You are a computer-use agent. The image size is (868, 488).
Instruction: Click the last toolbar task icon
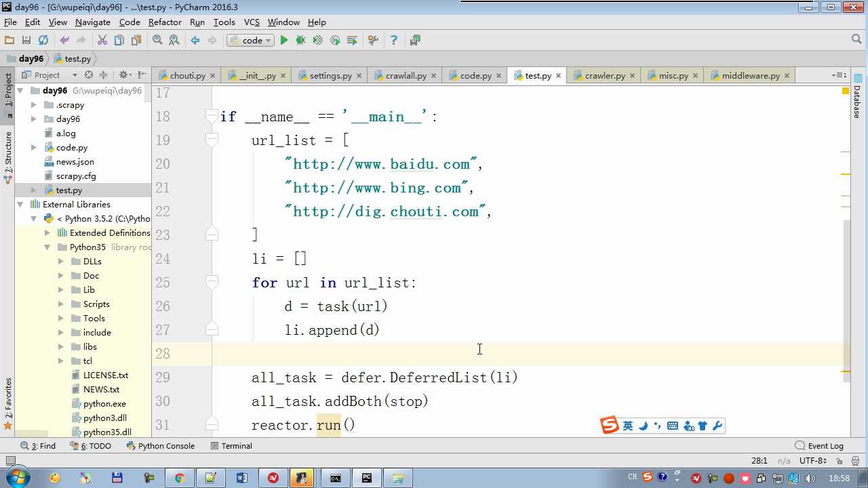pyautogui.click(x=415, y=41)
